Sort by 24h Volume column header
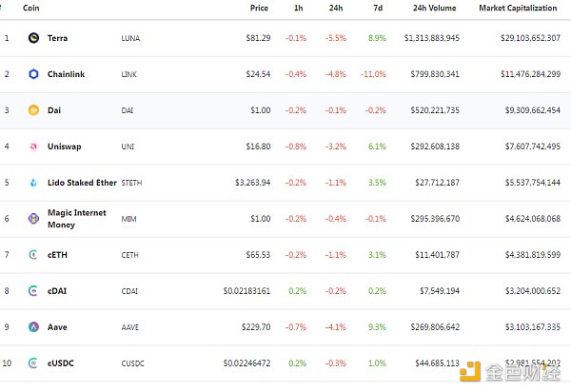Image resolution: width=571 pixels, height=392 pixels. click(x=434, y=8)
